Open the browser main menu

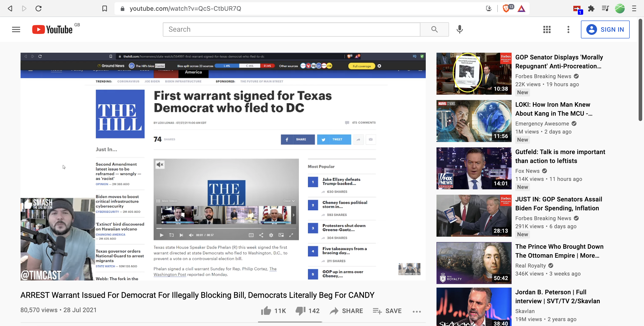pyautogui.click(x=634, y=8)
